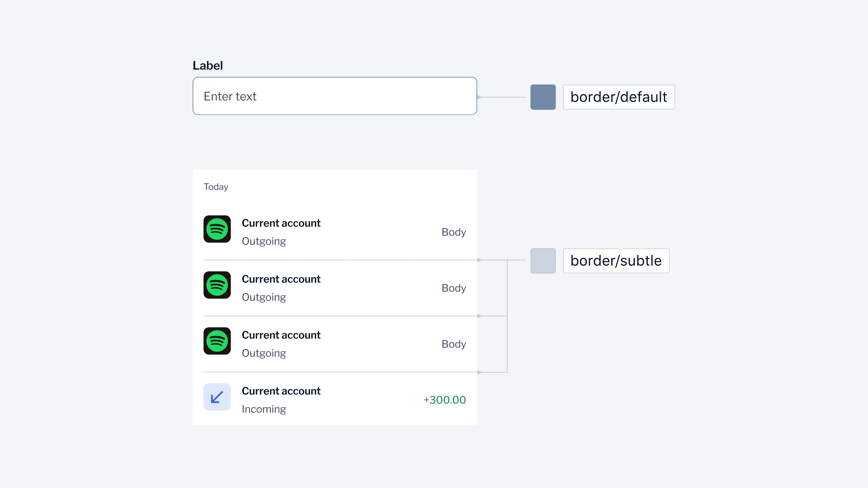Screen dimensions: 868x488
Task: Click the first row's Body value
Action: 453,232
